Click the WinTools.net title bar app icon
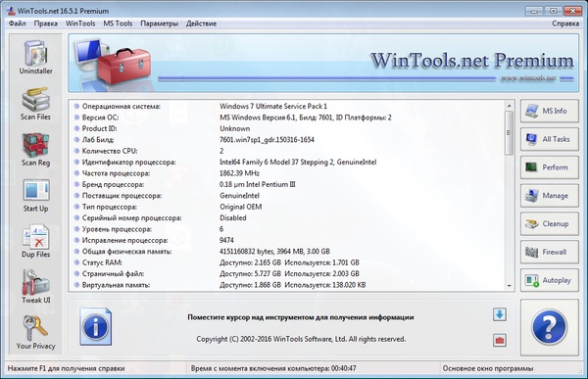 point(11,11)
